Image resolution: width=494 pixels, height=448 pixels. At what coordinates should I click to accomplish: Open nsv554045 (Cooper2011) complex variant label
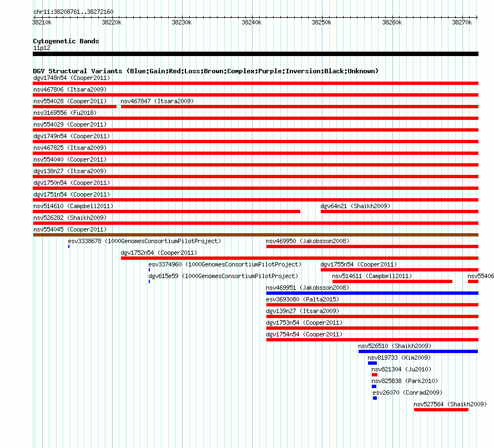pyautogui.click(x=70, y=229)
